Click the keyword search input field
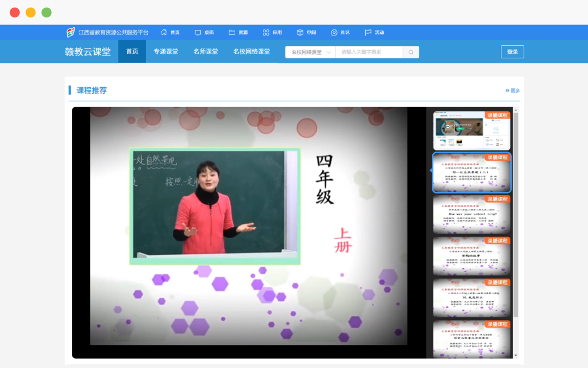 369,52
